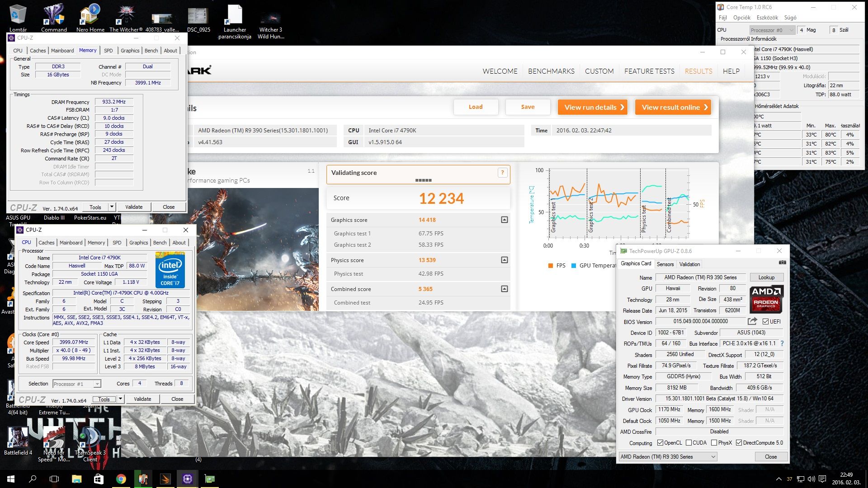Viewport: 868px width, 488px height.
Task: Open Windows Store taskbar icon
Action: [x=99, y=479]
